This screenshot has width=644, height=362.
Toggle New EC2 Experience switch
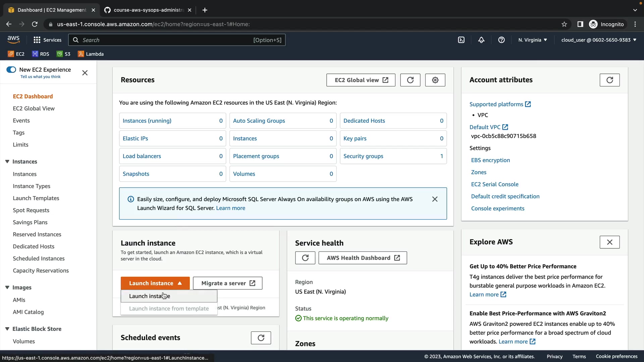11,70
